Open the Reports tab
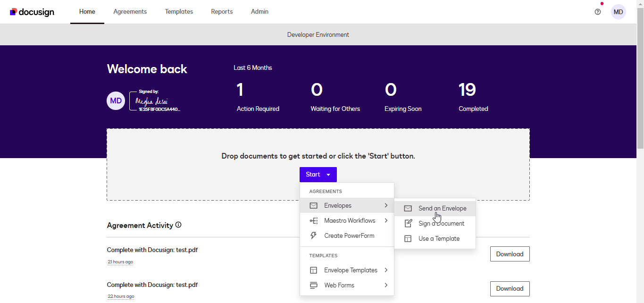Viewport: 644px width, 303px height. pyautogui.click(x=222, y=12)
